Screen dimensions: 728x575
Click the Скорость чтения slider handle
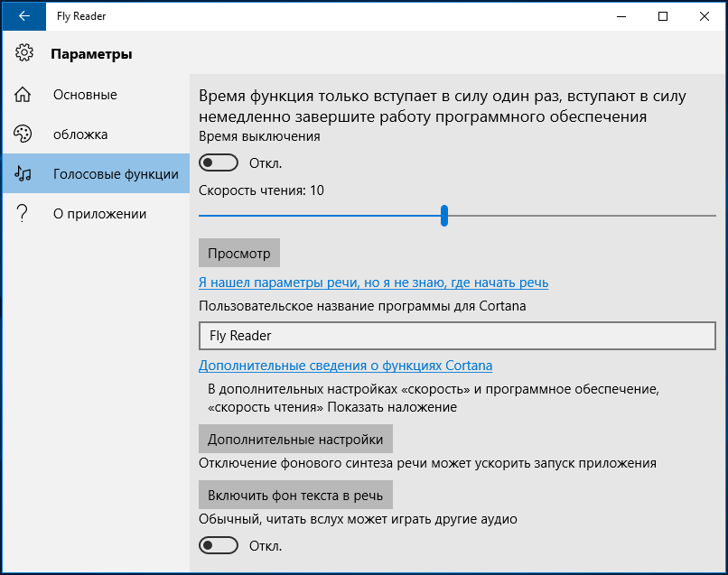pyautogui.click(x=444, y=216)
